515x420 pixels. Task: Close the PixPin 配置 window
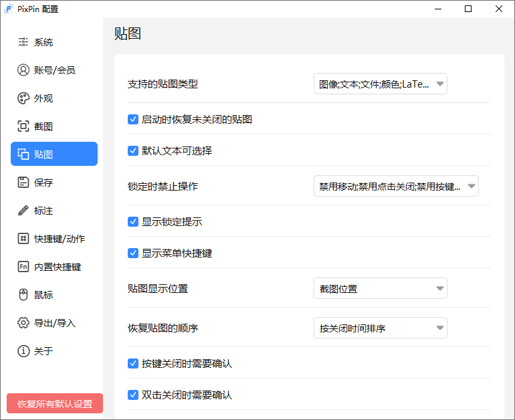click(498, 9)
